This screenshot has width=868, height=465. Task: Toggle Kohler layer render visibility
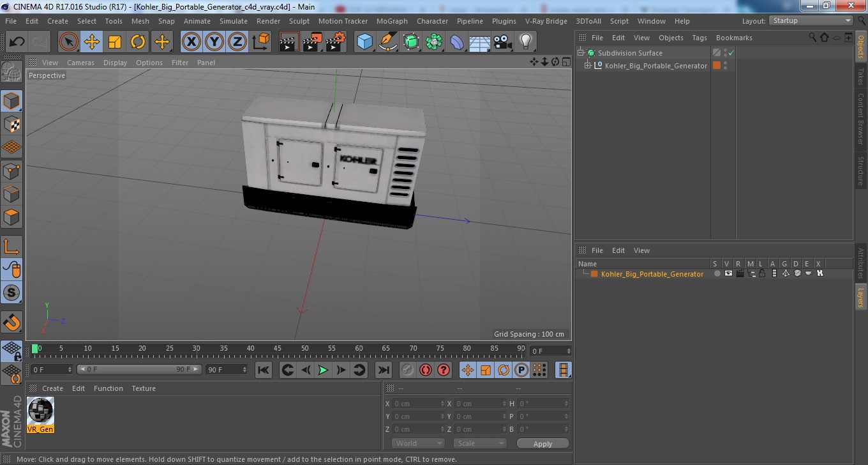pyautogui.click(x=740, y=274)
